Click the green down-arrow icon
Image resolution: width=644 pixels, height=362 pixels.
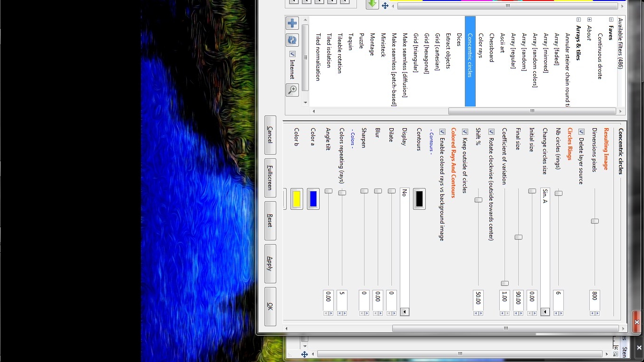pos(372,4)
